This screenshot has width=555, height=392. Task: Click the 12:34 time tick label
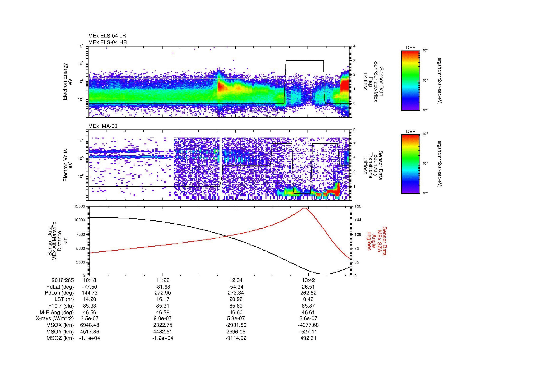pos(236,280)
